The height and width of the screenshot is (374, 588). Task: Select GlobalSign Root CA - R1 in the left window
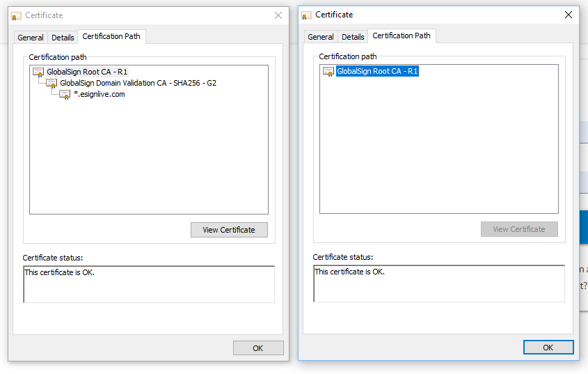[87, 72]
